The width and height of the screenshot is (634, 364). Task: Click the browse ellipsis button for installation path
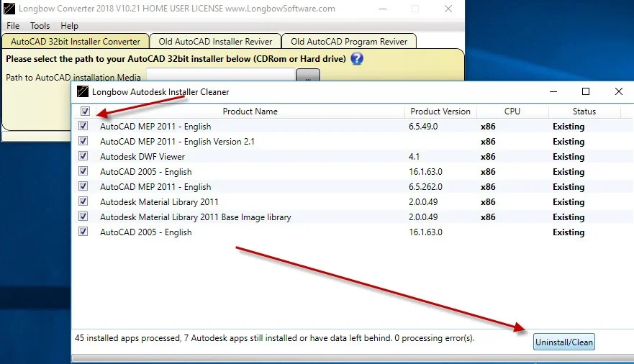tap(308, 75)
